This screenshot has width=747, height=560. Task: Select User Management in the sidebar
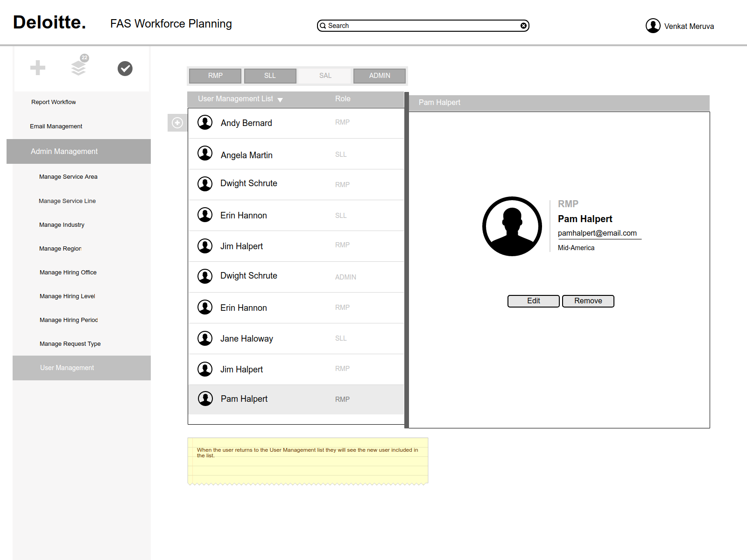click(x=82, y=368)
